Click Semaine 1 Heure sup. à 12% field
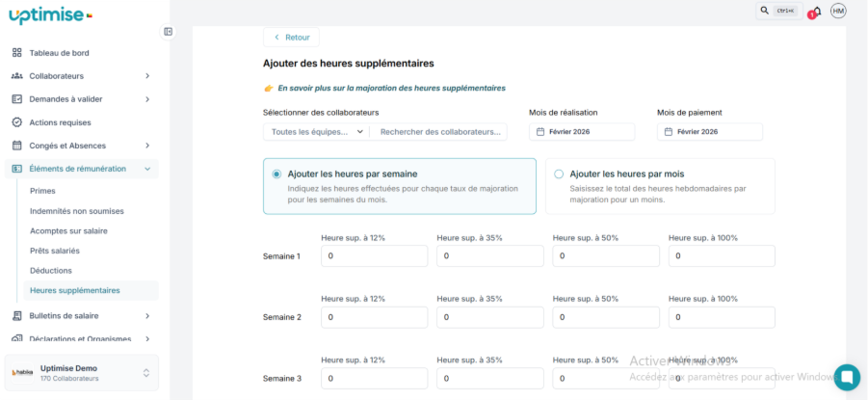 [374, 256]
